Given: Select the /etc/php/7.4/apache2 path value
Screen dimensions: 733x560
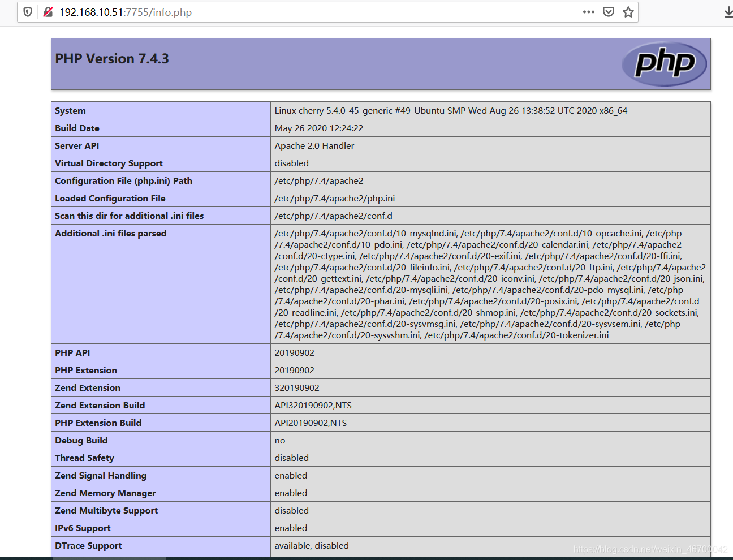Looking at the screenshot, I should [x=319, y=181].
